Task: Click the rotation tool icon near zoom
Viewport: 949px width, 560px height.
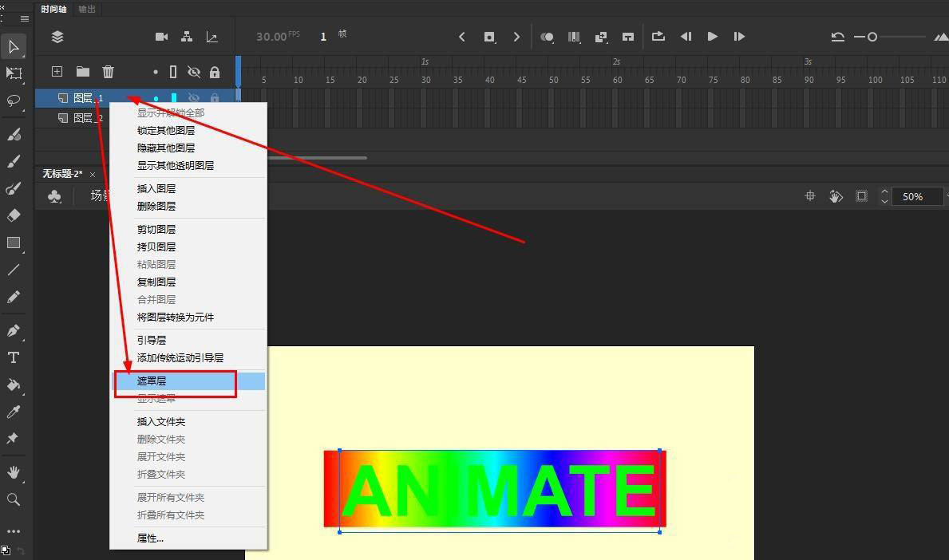Action: tap(836, 196)
